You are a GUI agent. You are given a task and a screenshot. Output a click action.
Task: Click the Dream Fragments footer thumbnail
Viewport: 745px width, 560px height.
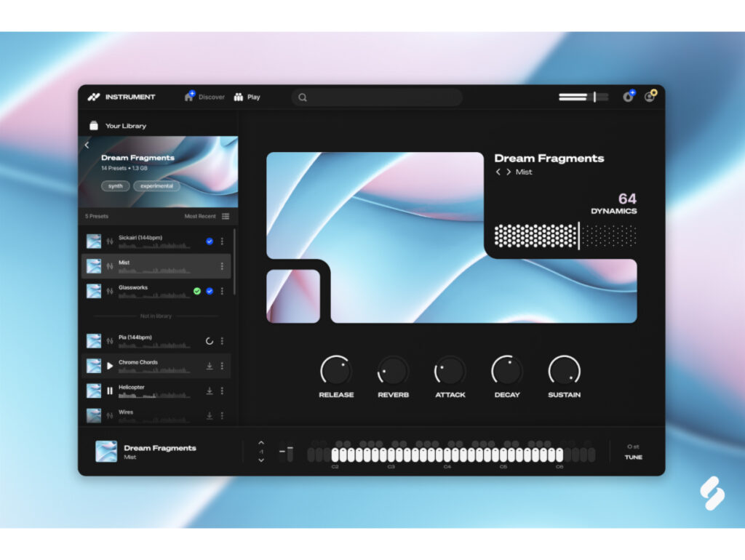pos(106,451)
